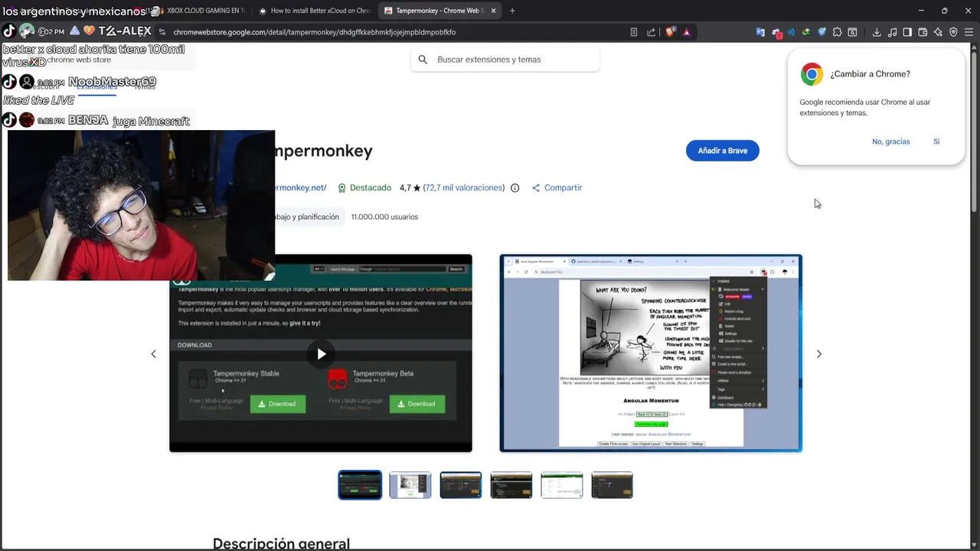Open the media control music note icon
Viewport: 980px width, 551px height.
click(892, 32)
